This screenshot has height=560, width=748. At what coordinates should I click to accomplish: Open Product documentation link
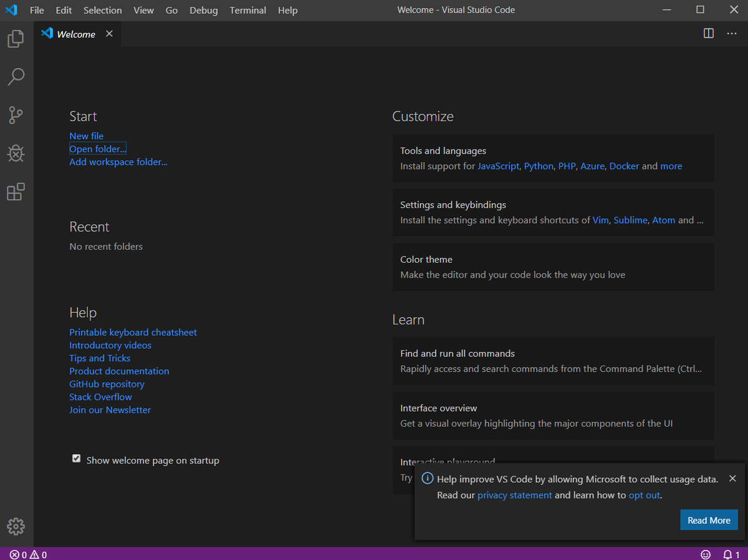click(119, 371)
